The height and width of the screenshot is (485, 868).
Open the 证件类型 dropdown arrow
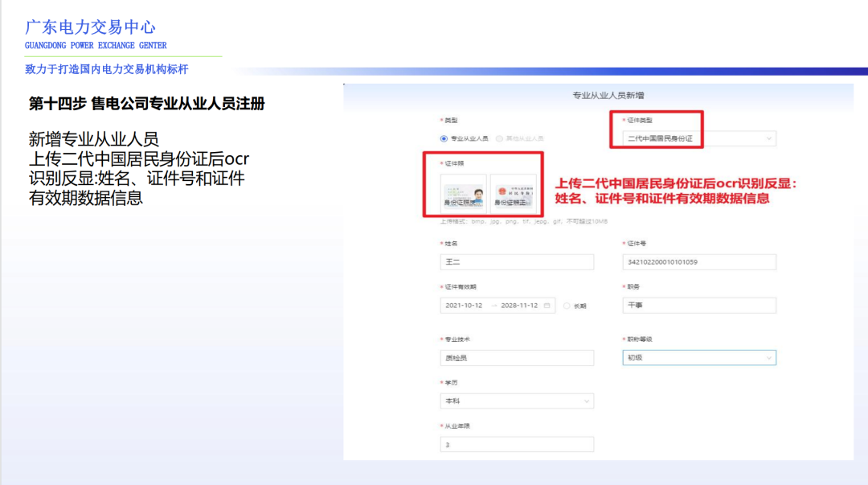tap(768, 138)
